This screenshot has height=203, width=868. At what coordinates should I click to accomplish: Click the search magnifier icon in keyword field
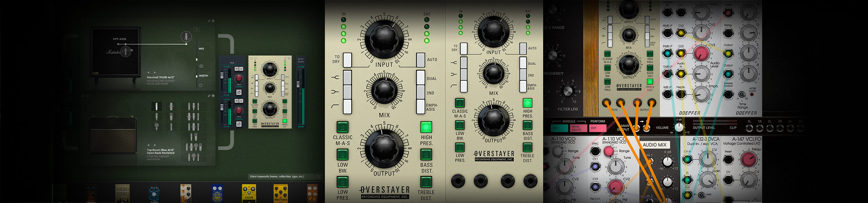click(318, 177)
